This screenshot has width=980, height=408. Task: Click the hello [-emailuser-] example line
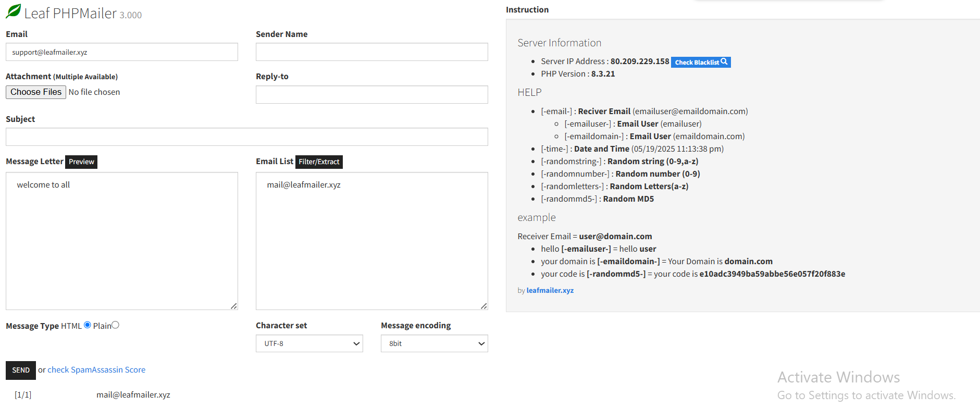599,249
